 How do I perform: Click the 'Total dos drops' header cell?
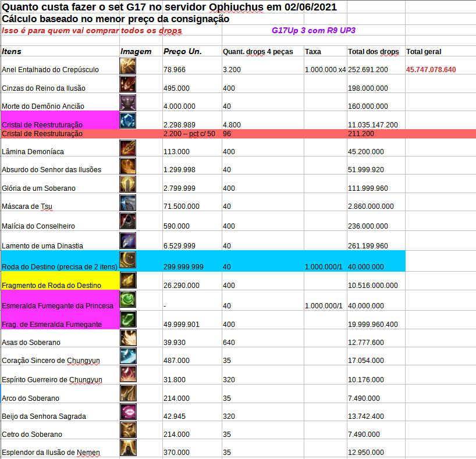376,51
